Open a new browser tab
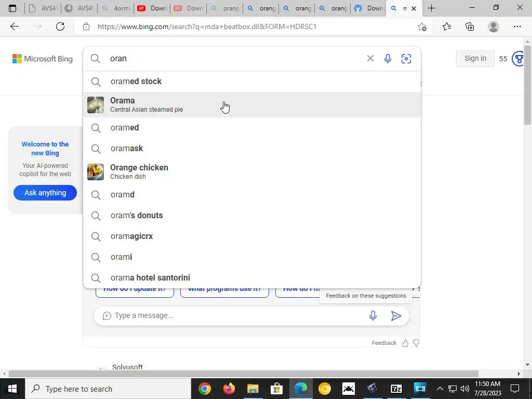This screenshot has width=532, height=399. 431,8
